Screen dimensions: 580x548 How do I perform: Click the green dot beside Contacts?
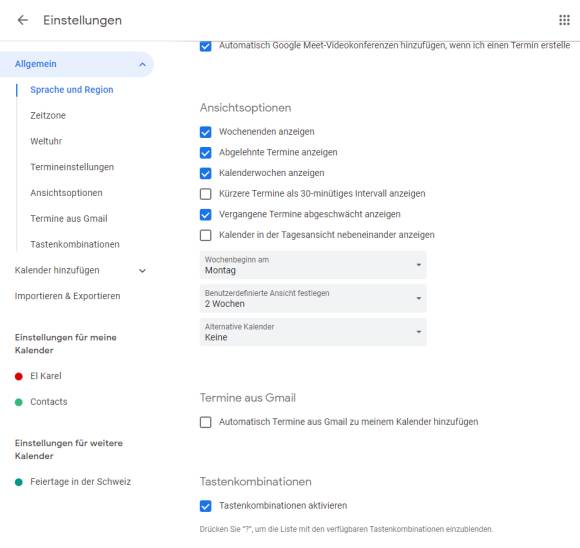click(18, 402)
